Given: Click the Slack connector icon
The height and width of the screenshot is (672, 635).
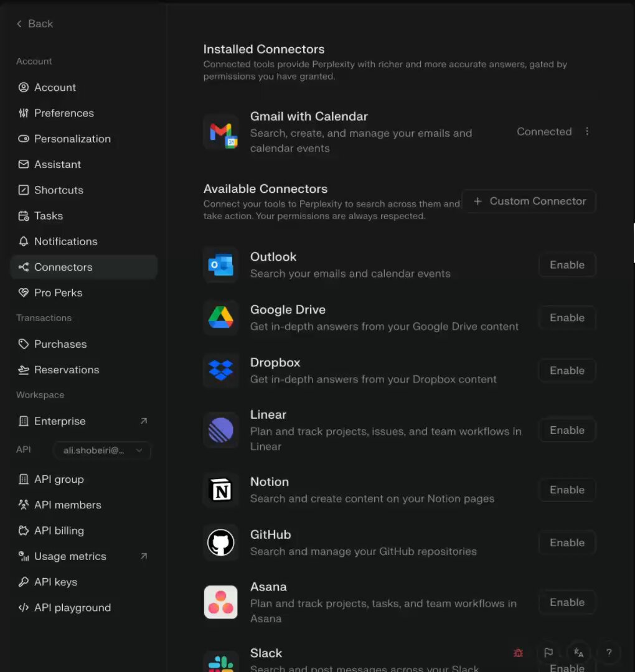Looking at the screenshot, I should tap(221, 662).
